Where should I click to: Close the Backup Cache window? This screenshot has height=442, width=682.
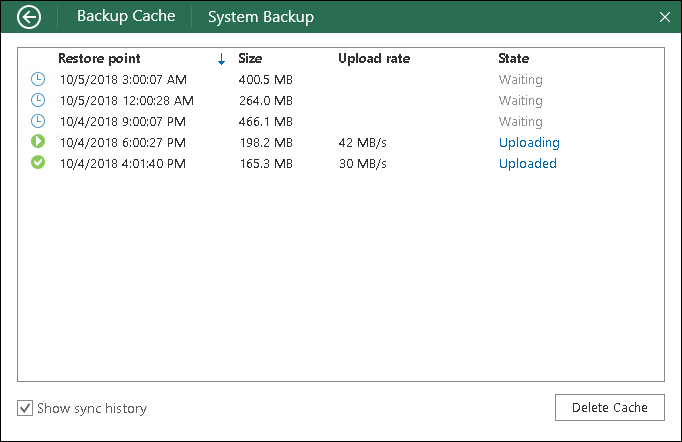pos(665,17)
